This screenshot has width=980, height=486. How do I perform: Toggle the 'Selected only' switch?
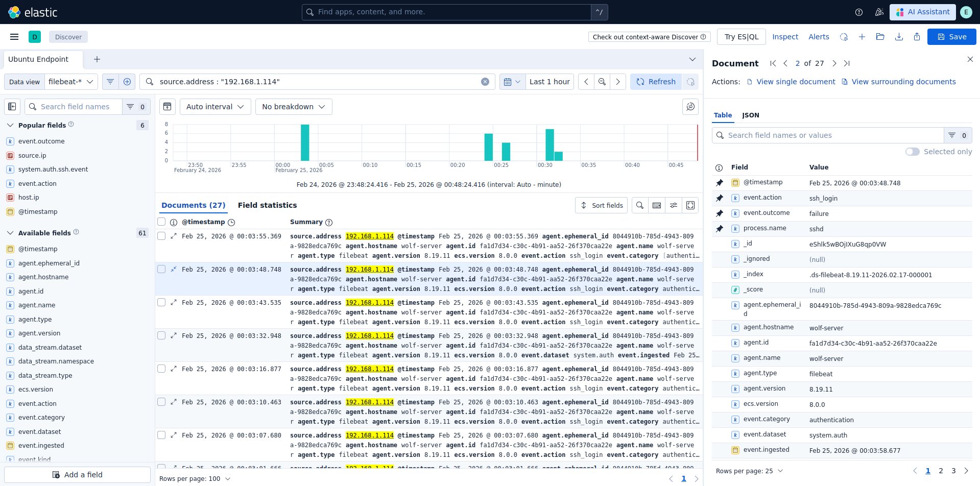912,152
